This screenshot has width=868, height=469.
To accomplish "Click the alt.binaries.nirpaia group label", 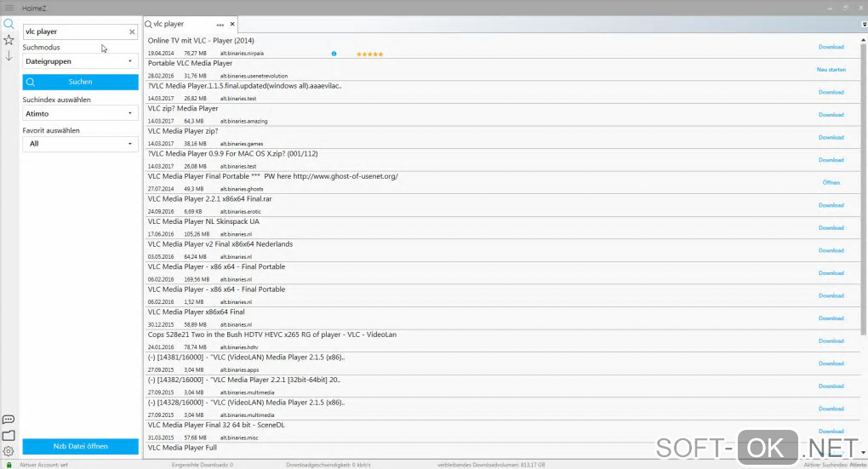I will tap(242, 54).
